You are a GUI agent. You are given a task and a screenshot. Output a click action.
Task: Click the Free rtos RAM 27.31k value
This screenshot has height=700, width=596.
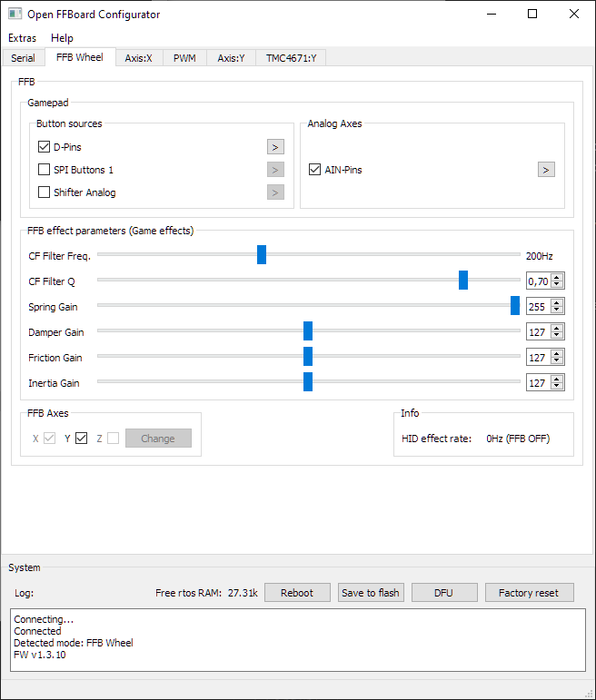pyautogui.click(x=243, y=593)
